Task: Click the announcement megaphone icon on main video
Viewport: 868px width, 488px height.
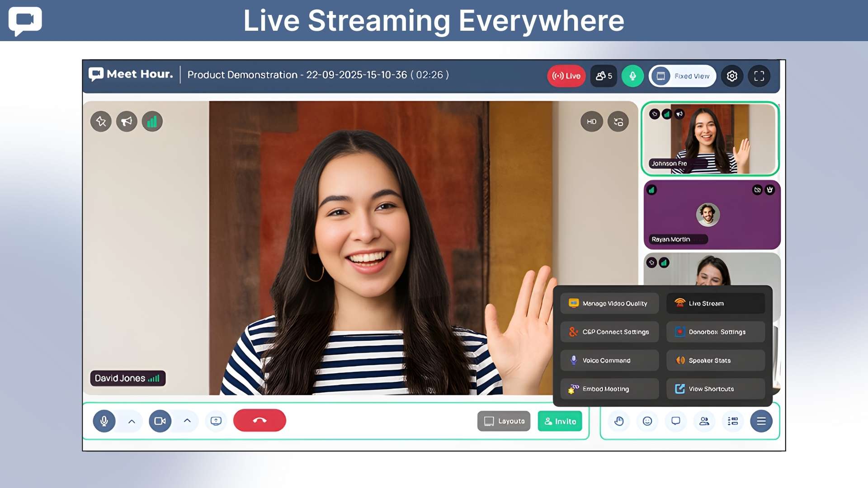Action: tap(127, 121)
